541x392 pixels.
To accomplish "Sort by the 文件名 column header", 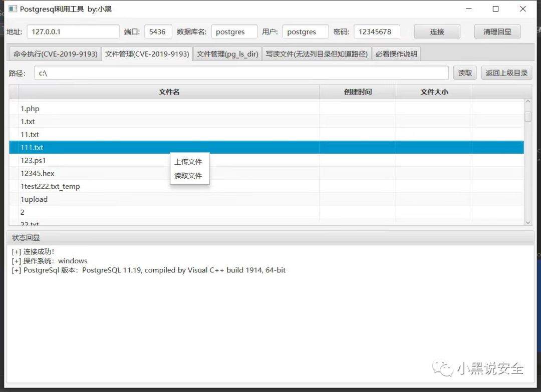I will (x=169, y=92).
